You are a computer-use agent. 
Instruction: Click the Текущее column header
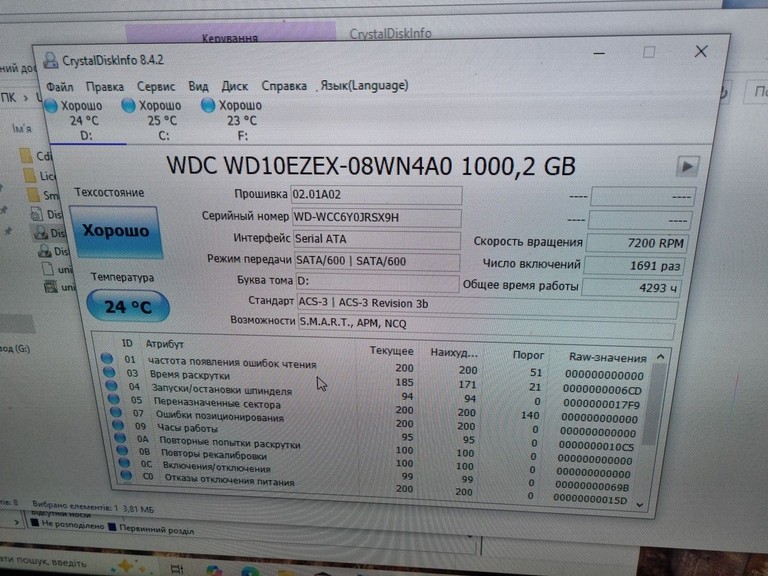pos(391,351)
